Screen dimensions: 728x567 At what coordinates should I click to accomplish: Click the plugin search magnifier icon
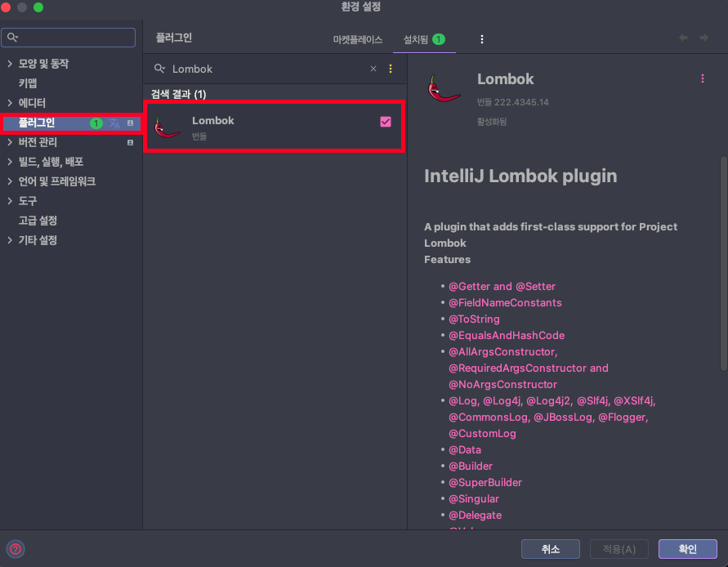pyautogui.click(x=159, y=69)
